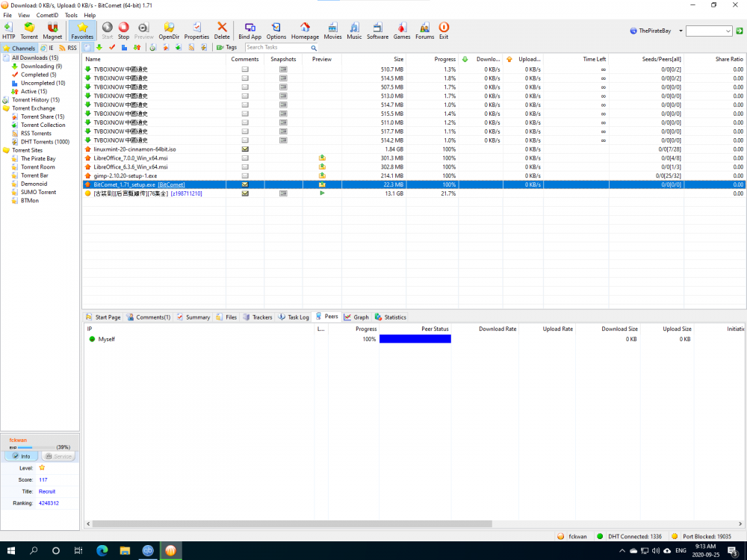Open File Explorer from the taskbar
Image resolution: width=747 pixels, height=560 pixels.
125,551
